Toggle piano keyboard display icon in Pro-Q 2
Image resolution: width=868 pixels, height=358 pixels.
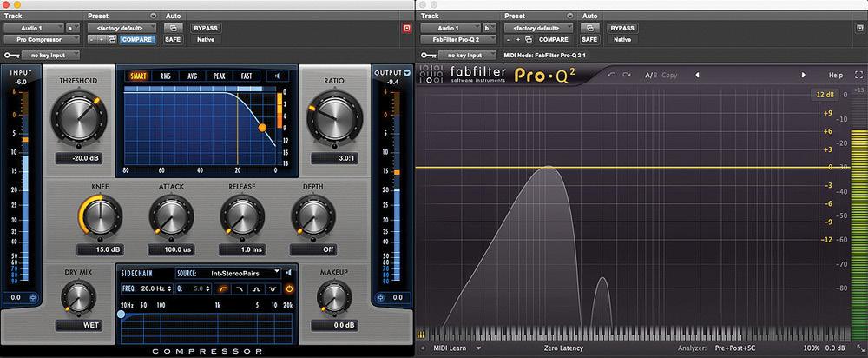422,335
